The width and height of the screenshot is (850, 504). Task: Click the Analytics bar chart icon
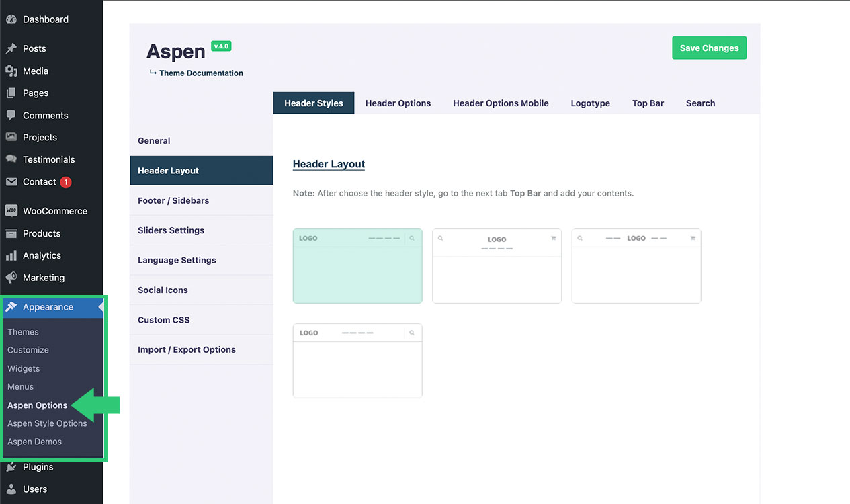pyautogui.click(x=11, y=255)
